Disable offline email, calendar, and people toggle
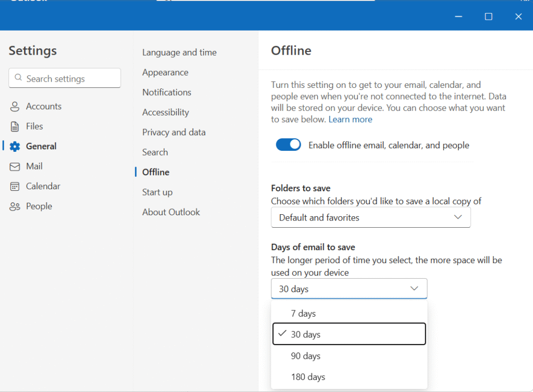Screen dimensions: 533x392 tap(288, 145)
